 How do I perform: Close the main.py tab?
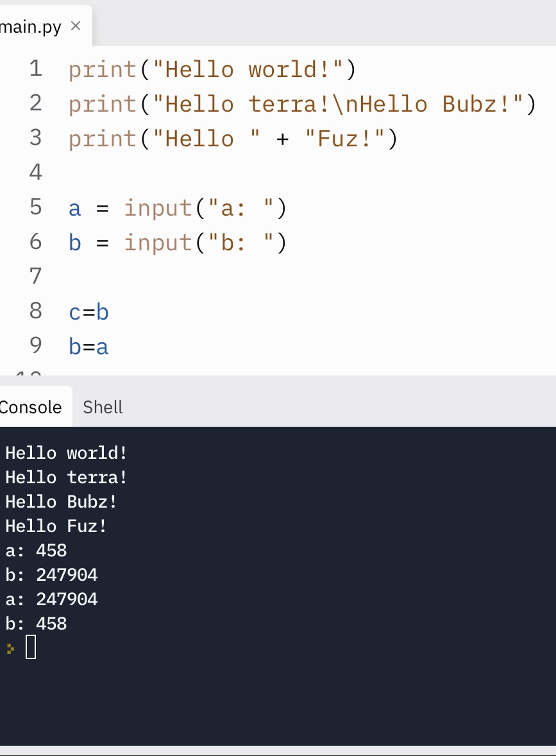tap(76, 26)
